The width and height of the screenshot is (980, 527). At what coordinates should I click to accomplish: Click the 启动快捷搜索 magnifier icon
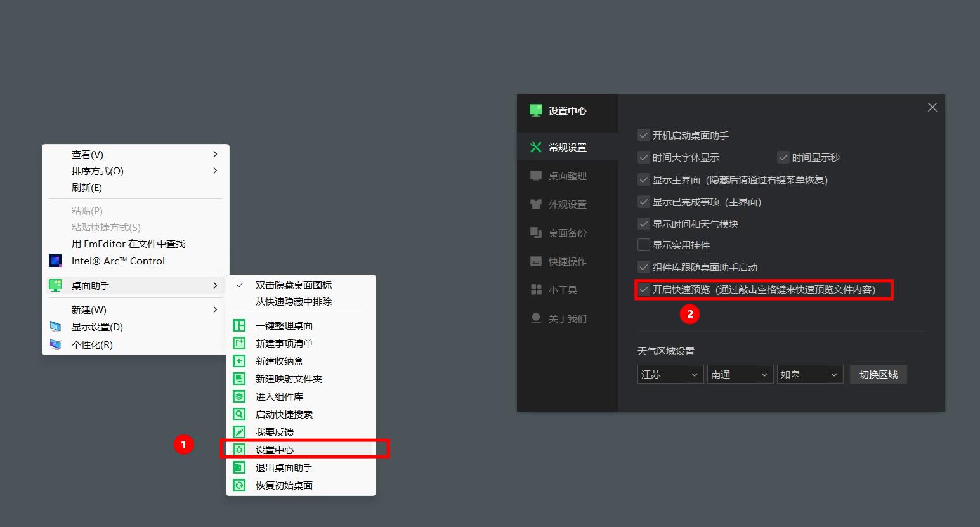[239, 414]
